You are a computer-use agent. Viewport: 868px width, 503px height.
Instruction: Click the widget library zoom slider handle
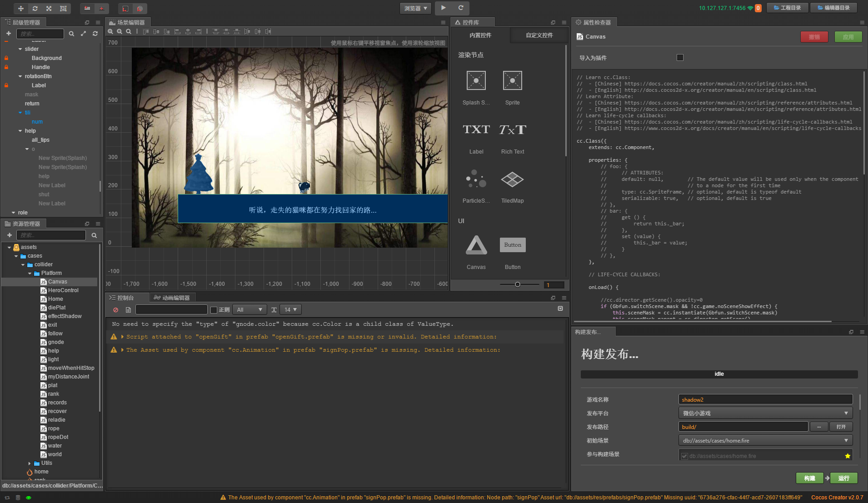[517, 285]
